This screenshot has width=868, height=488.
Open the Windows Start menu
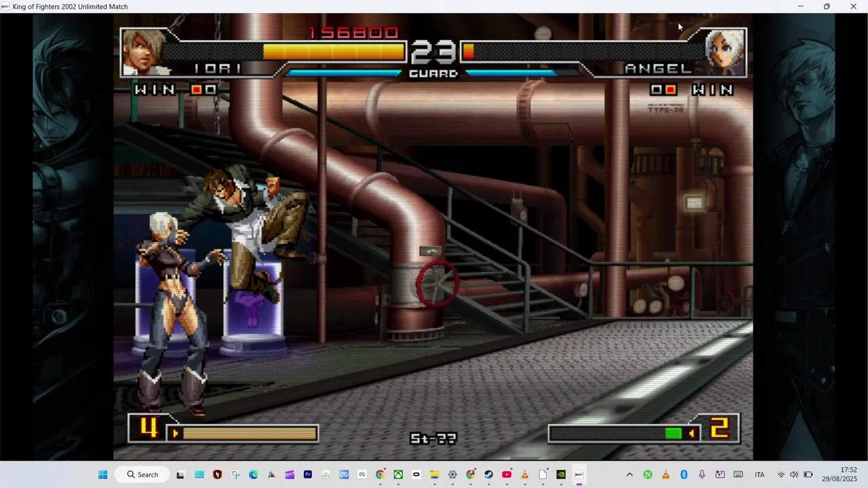[103, 474]
